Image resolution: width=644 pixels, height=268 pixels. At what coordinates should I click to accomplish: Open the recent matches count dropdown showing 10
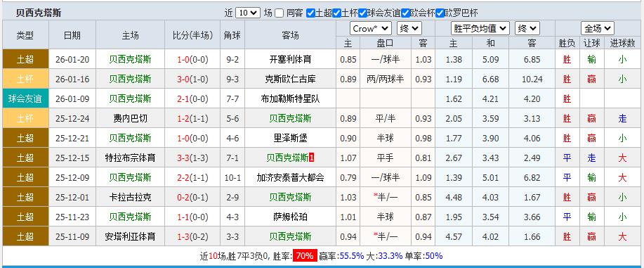tap(248, 13)
